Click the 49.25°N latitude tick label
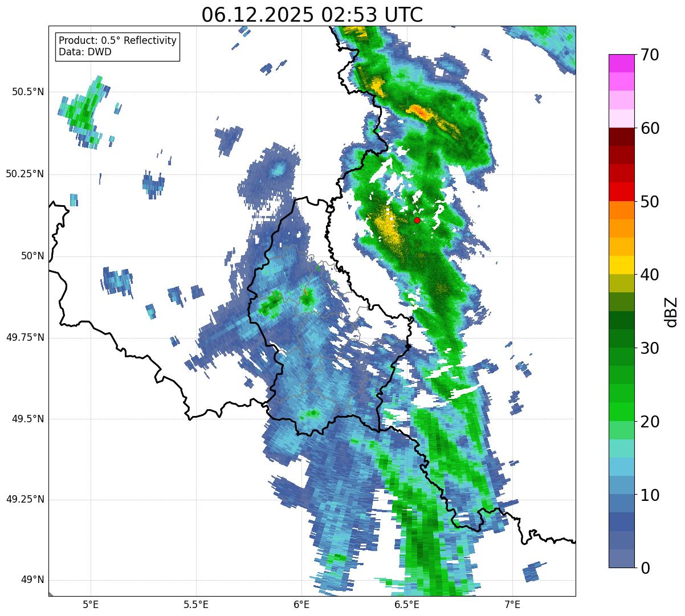This screenshot has width=685, height=616. [x=25, y=500]
